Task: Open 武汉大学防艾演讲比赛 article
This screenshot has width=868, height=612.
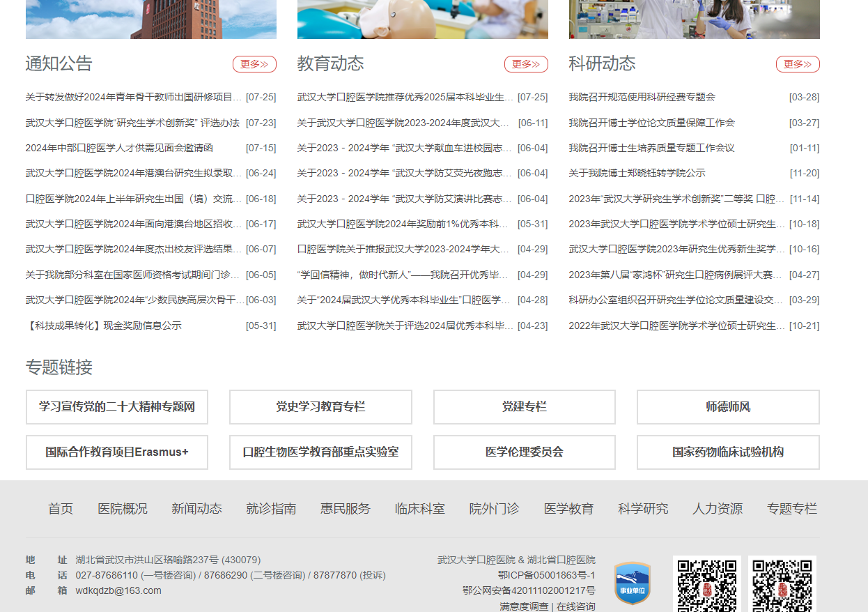Action: point(405,199)
